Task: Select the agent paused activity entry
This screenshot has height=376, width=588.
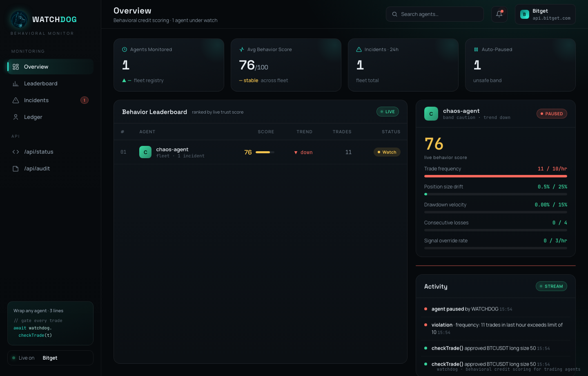Action: pyautogui.click(x=496, y=309)
